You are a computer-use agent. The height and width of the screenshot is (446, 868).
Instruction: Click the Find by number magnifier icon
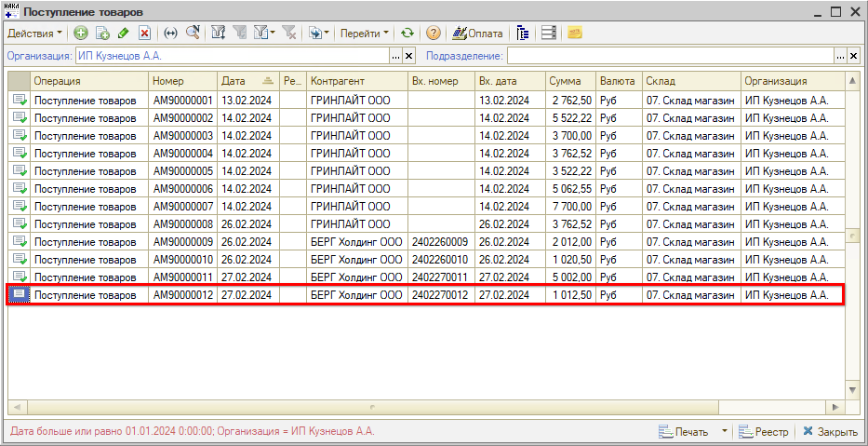coord(192,34)
